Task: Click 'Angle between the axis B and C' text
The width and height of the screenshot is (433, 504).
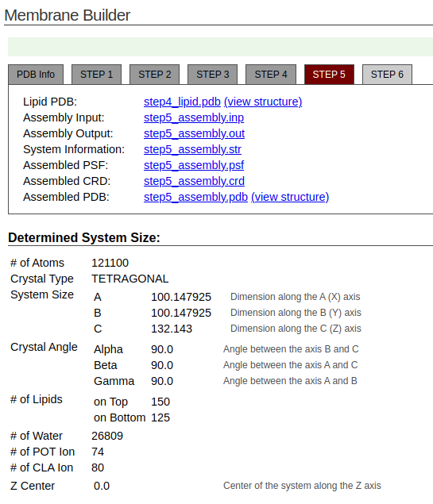Action: pos(291,349)
